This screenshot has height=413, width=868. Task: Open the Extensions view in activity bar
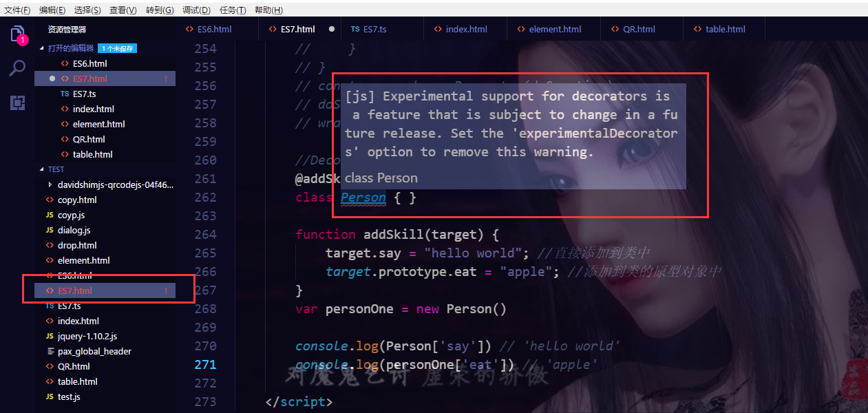17,103
